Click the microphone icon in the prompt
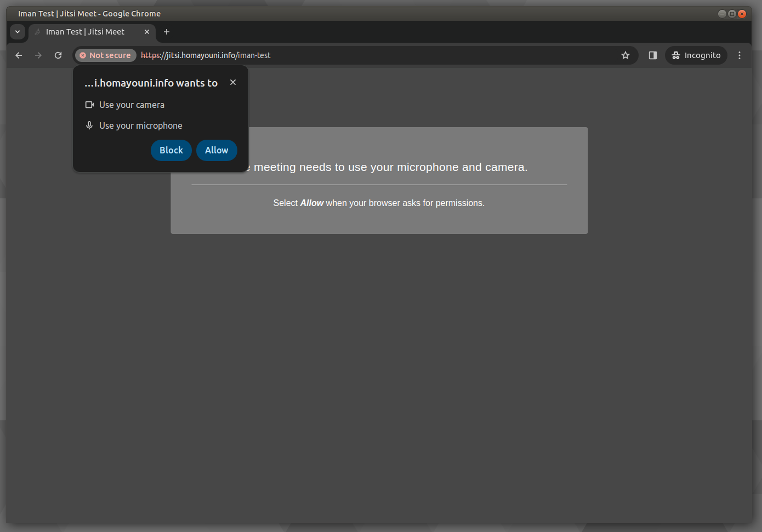 click(89, 125)
